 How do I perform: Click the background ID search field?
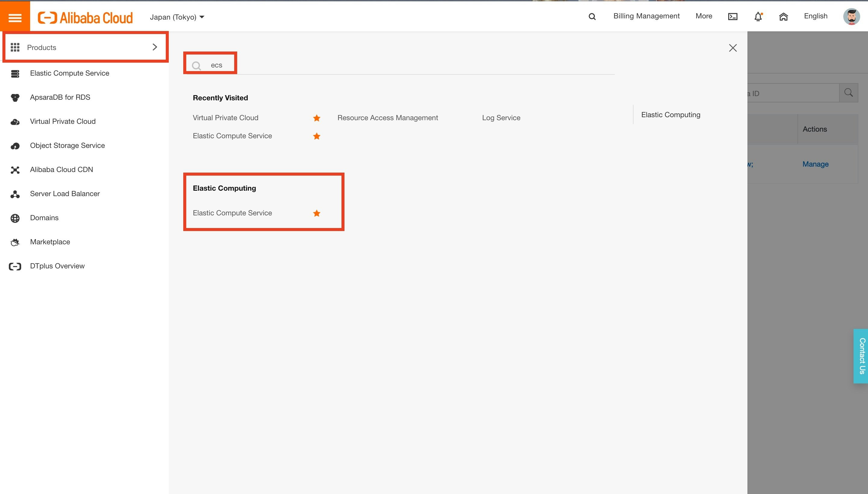[x=793, y=93]
